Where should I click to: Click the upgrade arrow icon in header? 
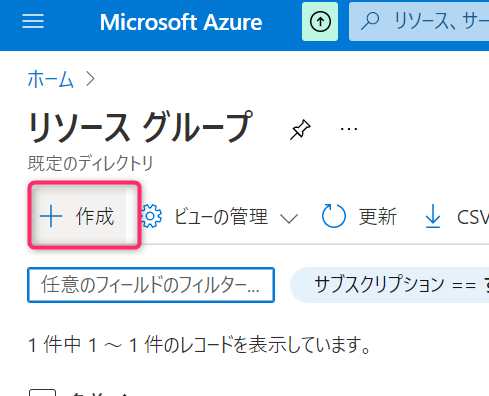320,22
